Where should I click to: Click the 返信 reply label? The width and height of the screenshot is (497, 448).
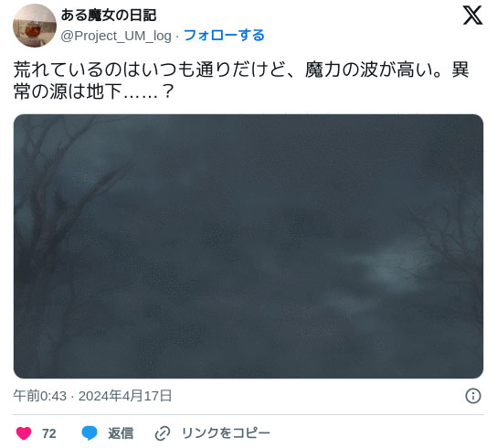pos(121,433)
